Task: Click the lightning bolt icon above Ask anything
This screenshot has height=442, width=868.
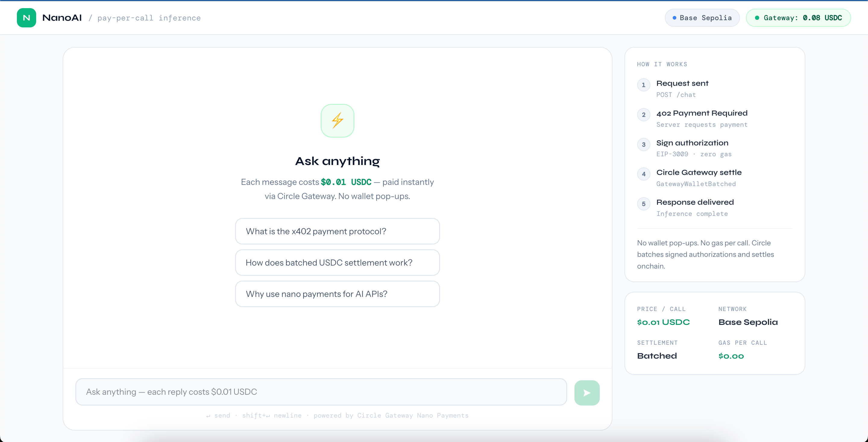Action: click(x=337, y=120)
